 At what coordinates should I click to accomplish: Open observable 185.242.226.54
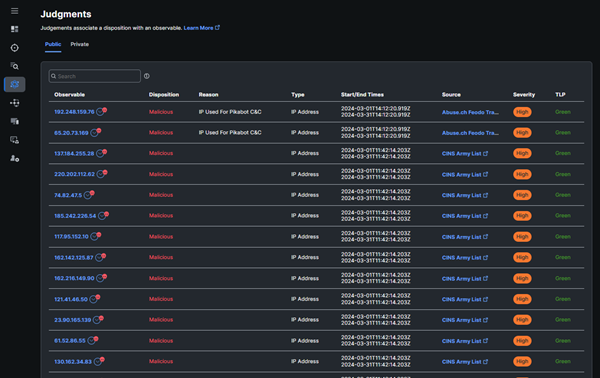click(75, 216)
